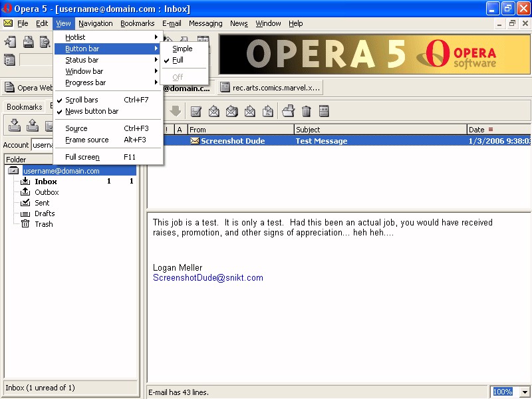Open the Window menu
This screenshot has width=532, height=399.
pos(269,23)
